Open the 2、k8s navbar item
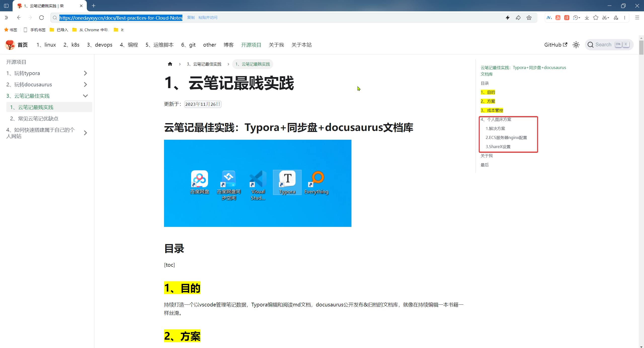 coord(71,45)
